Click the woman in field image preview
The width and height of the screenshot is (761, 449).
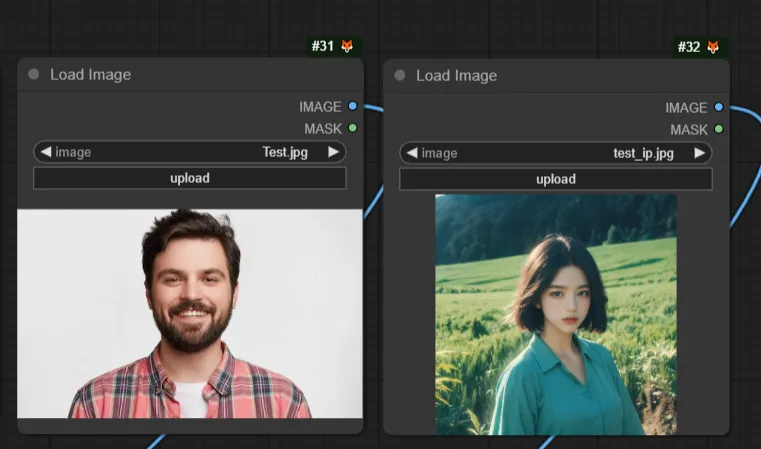click(556, 314)
